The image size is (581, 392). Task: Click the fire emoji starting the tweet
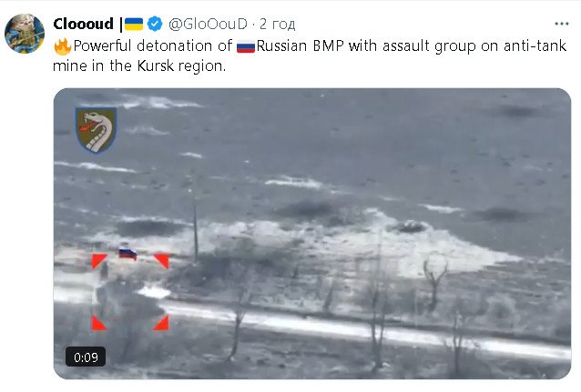(62, 46)
